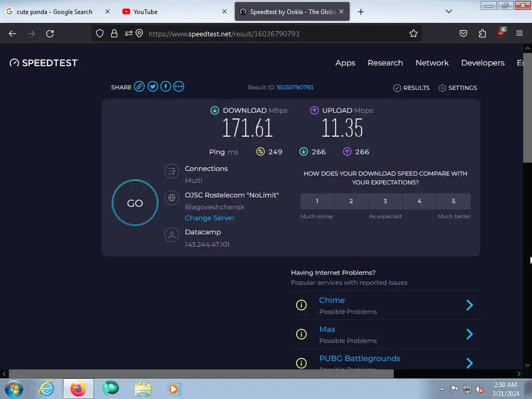Click the upload arrow icon beside UPLOAD
Viewport: 532px width, 399px height.
(x=314, y=110)
